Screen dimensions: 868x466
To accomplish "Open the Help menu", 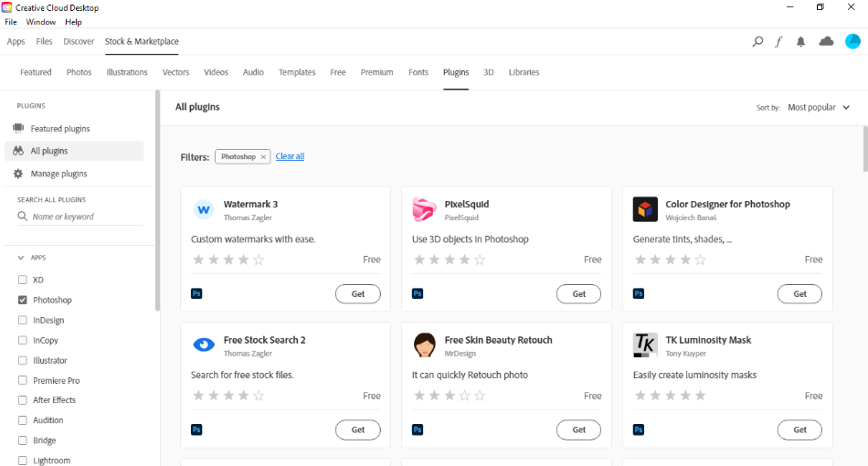I will 74,22.
